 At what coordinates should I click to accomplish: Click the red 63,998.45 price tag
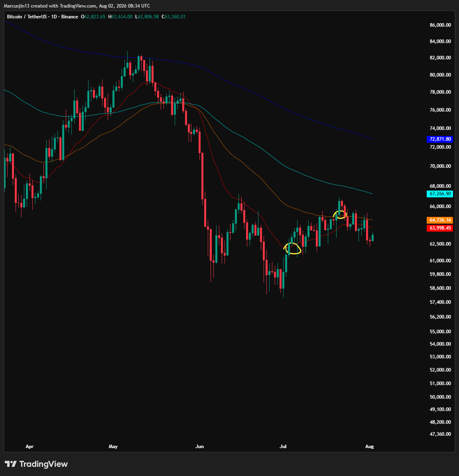[440, 228]
